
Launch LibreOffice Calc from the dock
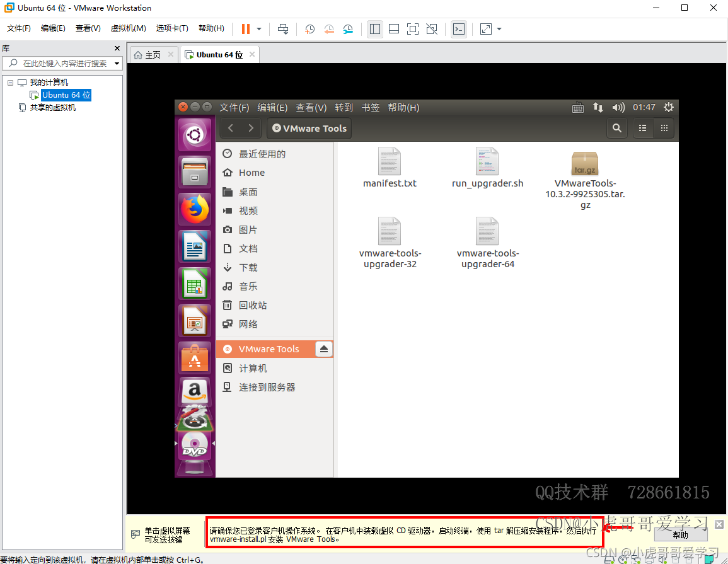click(x=195, y=283)
